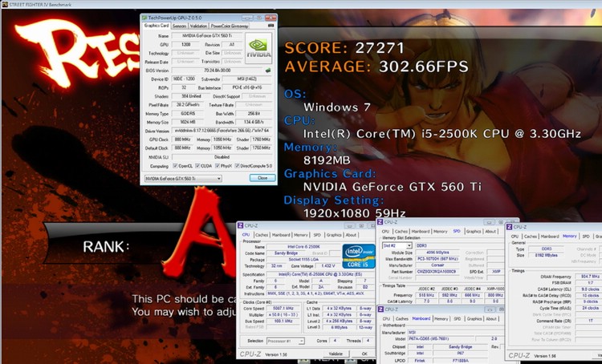
Task: Select Graphics tab in the SPD CPU-Z window
Action: click(x=474, y=231)
